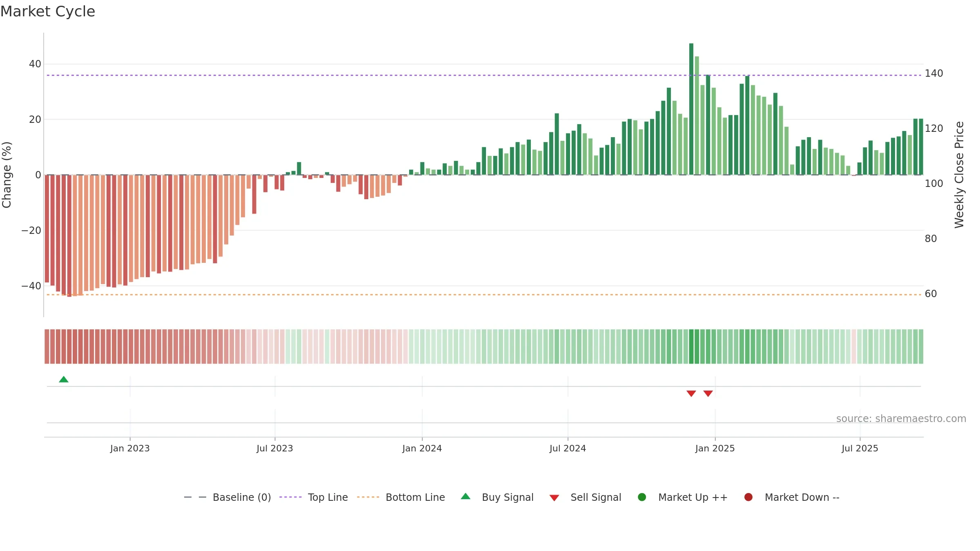
Task: Click the −20 change axis label
Action: 31,230
